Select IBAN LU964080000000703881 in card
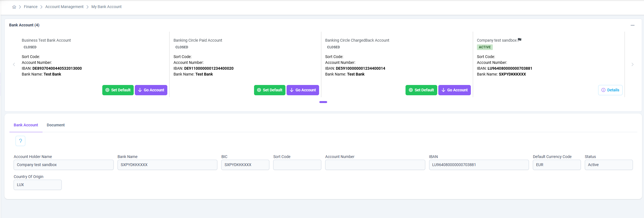Image resolution: width=644 pixels, height=218 pixels. (x=510, y=68)
